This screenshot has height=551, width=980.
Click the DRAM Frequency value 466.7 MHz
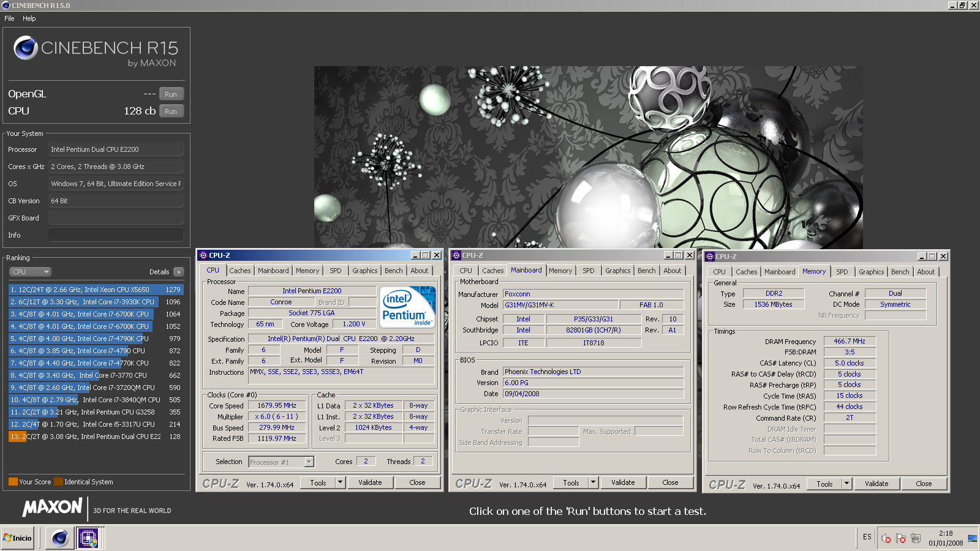(x=850, y=341)
